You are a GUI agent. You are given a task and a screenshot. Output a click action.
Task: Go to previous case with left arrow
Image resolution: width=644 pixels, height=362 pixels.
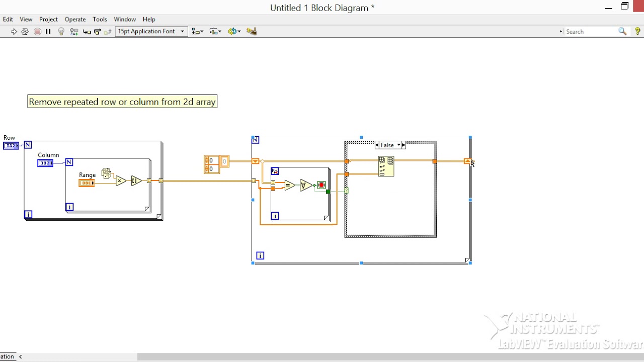377,145
